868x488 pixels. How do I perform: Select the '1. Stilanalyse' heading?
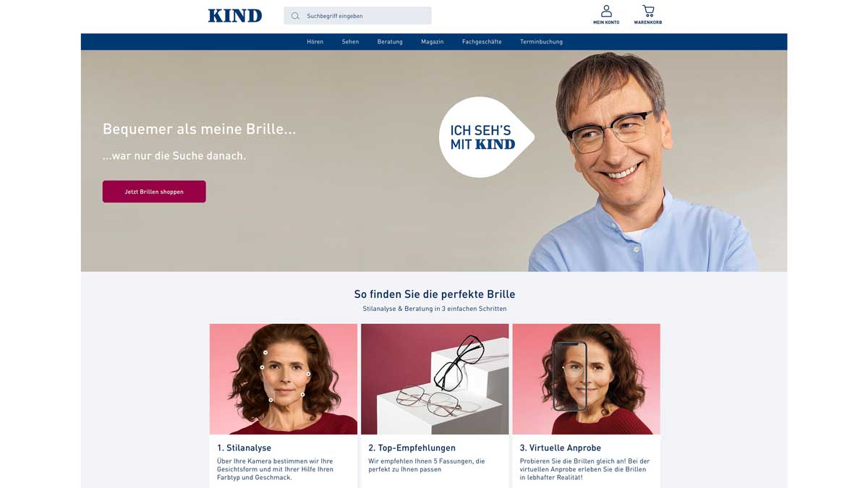(x=244, y=448)
